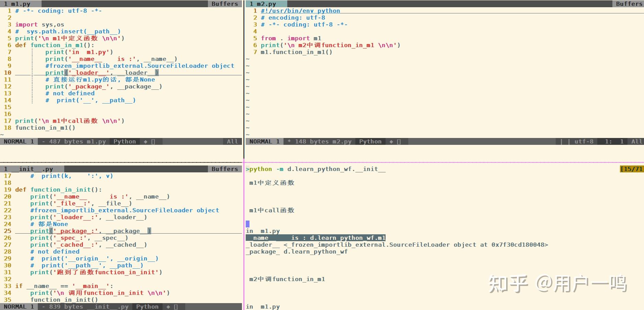Click the Buffers label above m1.py
Viewport: 644px width, 310px height.
point(225,4)
